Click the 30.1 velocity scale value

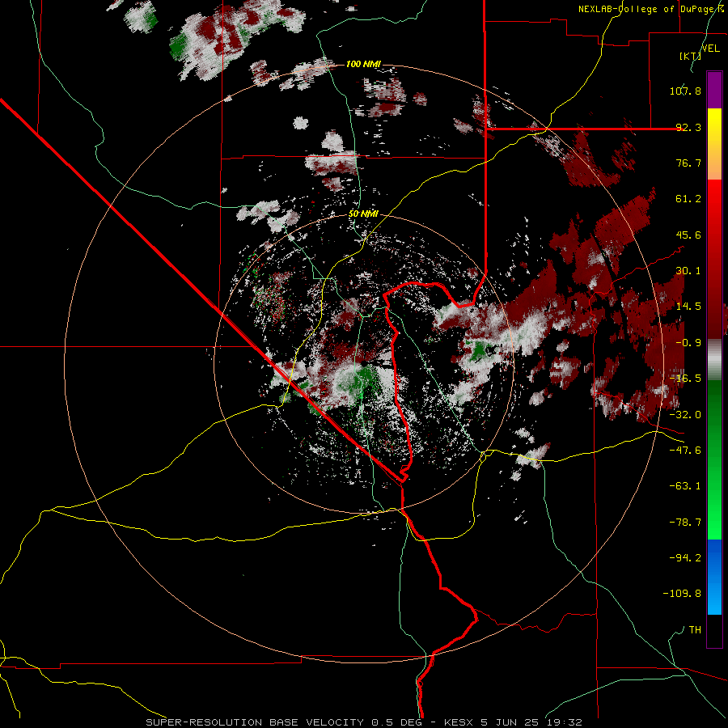pyautogui.click(x=688, y=271)
